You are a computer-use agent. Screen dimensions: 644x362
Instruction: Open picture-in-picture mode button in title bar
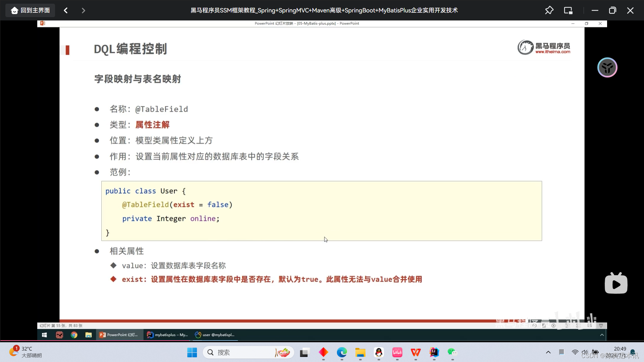tap(568, 10)
